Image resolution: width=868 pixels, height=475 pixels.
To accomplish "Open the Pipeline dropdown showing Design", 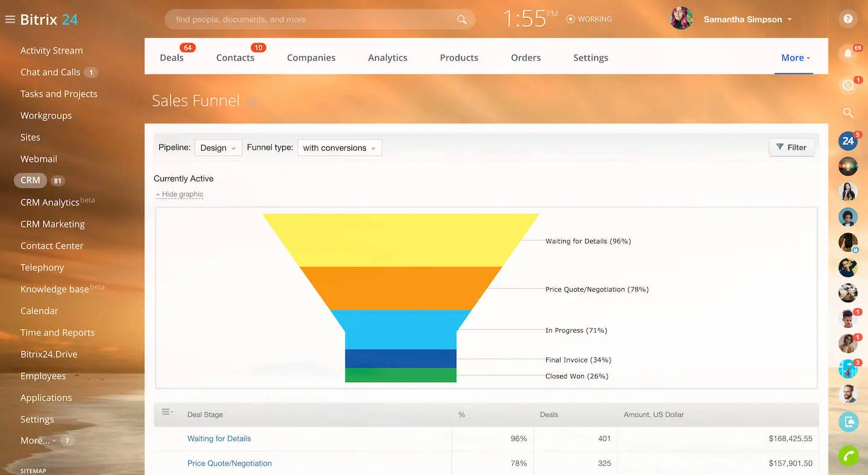I will 218,148.
